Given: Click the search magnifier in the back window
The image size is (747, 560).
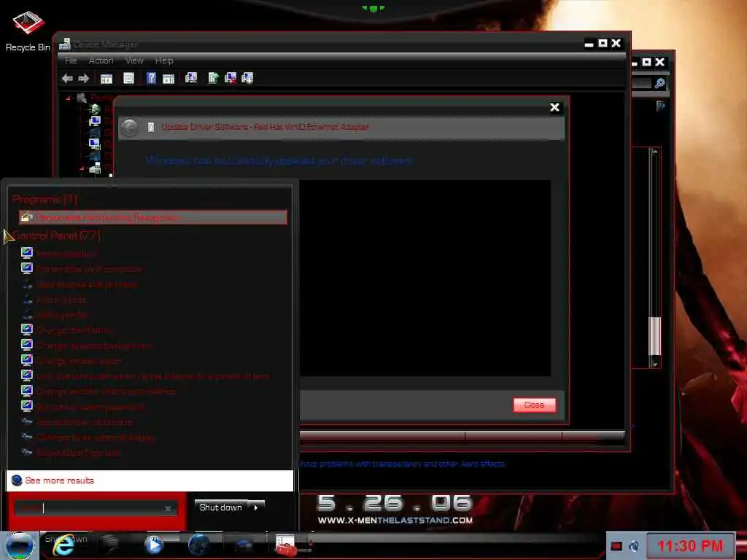Looking at the screenshot, I should click(x=659, y=83).
